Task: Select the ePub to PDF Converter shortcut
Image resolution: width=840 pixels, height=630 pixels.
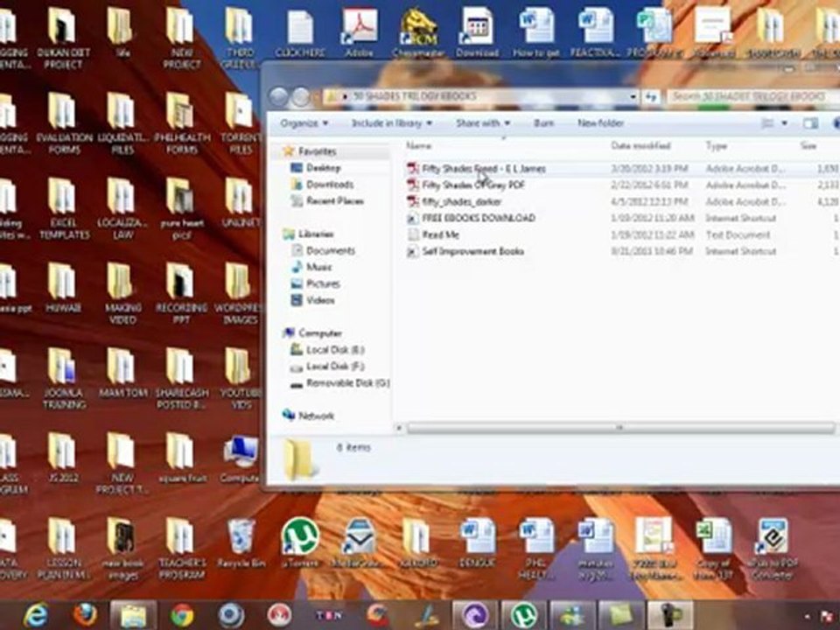Action: [x=773, y=549]
